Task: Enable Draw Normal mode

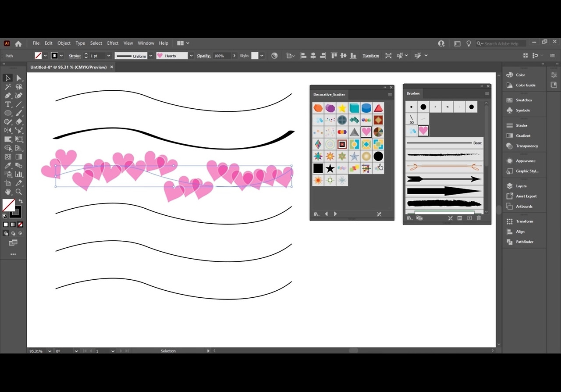Action: click(x=6, y=234)
